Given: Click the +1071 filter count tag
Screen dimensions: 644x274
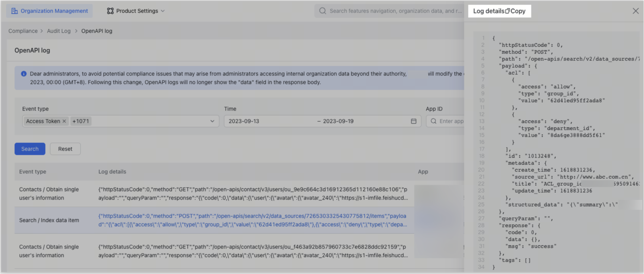Looking at the screenshot, I should (81, 121).
